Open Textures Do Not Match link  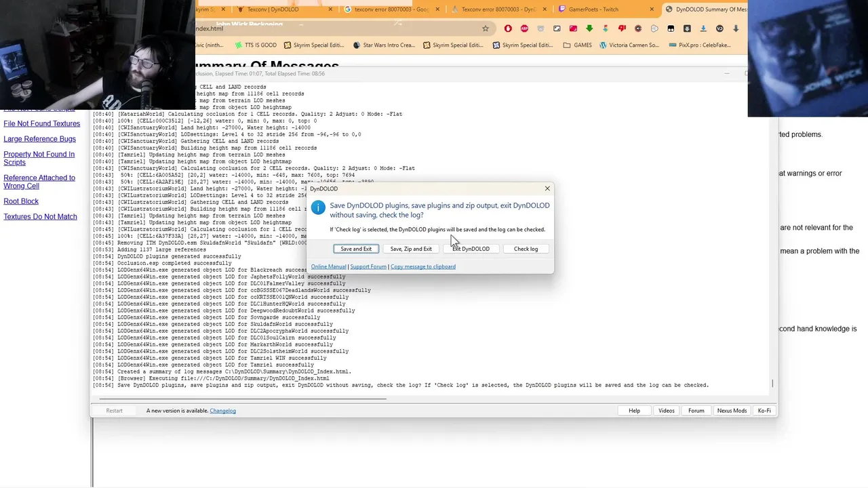[x=40, y=217]
